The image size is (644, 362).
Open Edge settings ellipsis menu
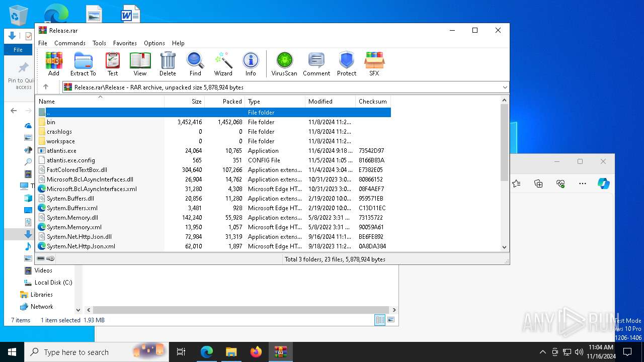pyautogui.click(x=583, y=184)
